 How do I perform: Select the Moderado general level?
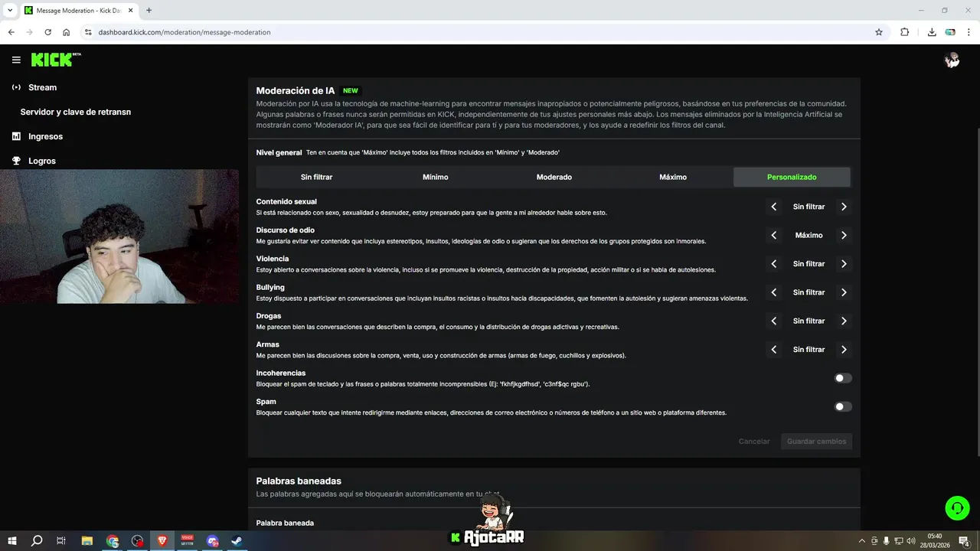554,177
